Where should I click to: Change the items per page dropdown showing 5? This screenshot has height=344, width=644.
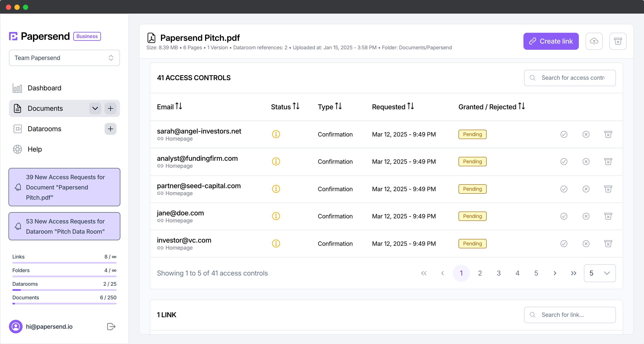tap(599, 273)
